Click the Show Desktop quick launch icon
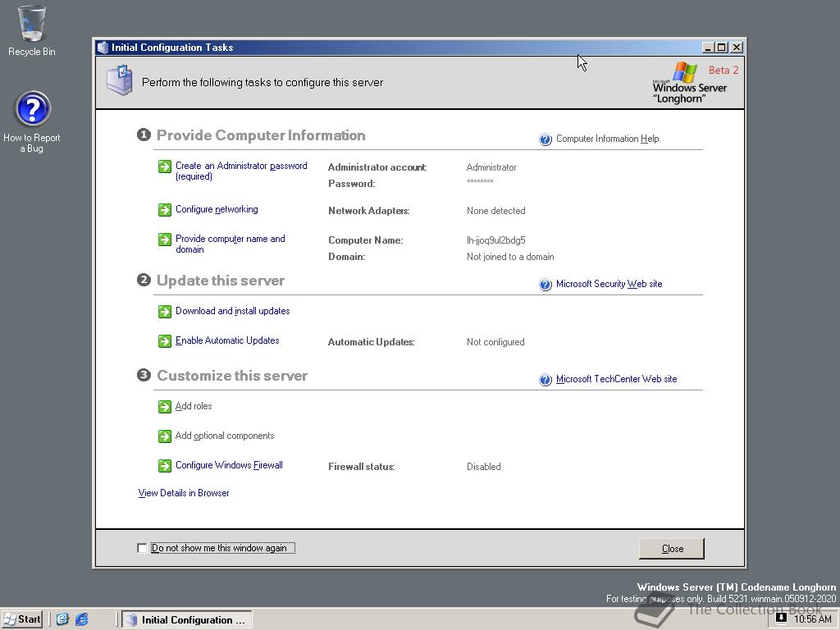Screen dimensions: 840x630 coord(62,620)
